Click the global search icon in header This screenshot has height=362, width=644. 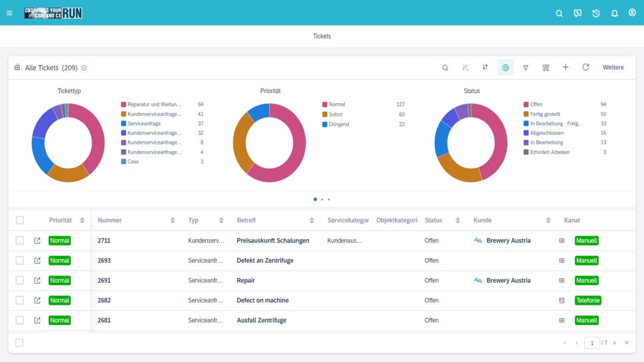coord(559,13)
